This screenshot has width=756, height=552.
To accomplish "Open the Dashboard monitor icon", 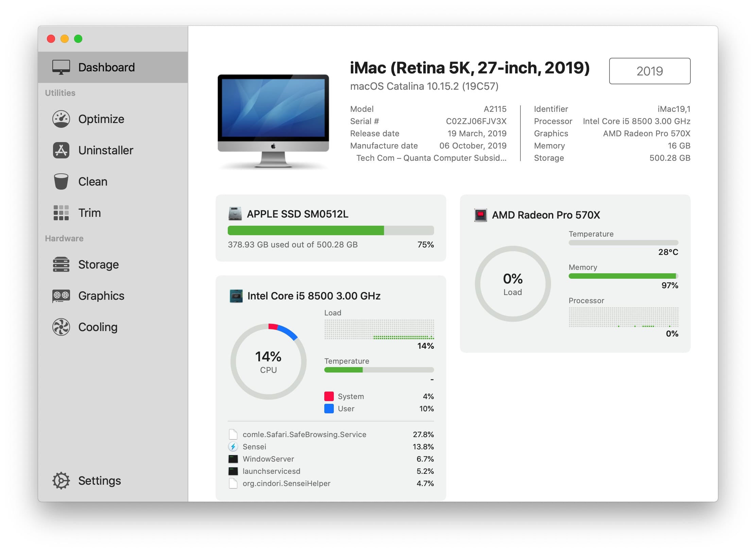I will (x=61, y=67).
